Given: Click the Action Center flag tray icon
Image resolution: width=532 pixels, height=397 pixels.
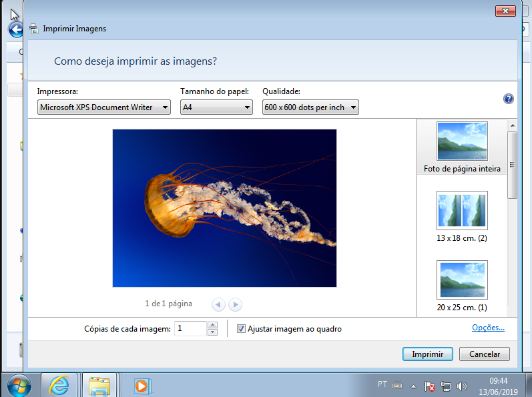Looking at the screenshot, I should (429, 386).
